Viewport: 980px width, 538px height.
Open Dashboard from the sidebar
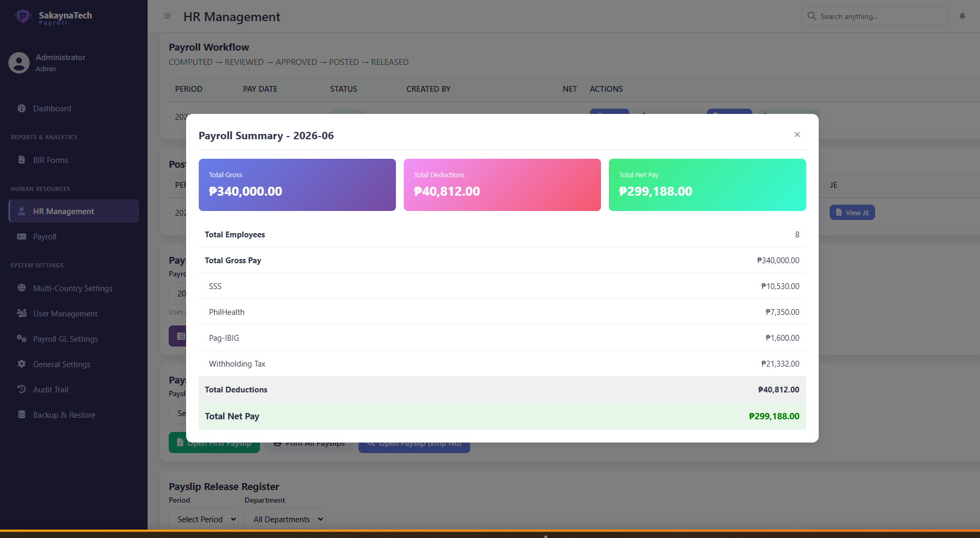(x=74, y=108)
